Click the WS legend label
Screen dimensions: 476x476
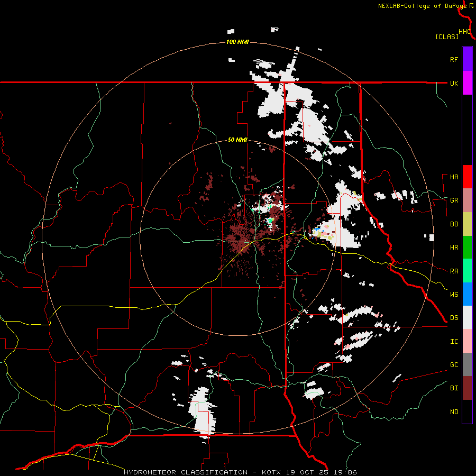454,294
